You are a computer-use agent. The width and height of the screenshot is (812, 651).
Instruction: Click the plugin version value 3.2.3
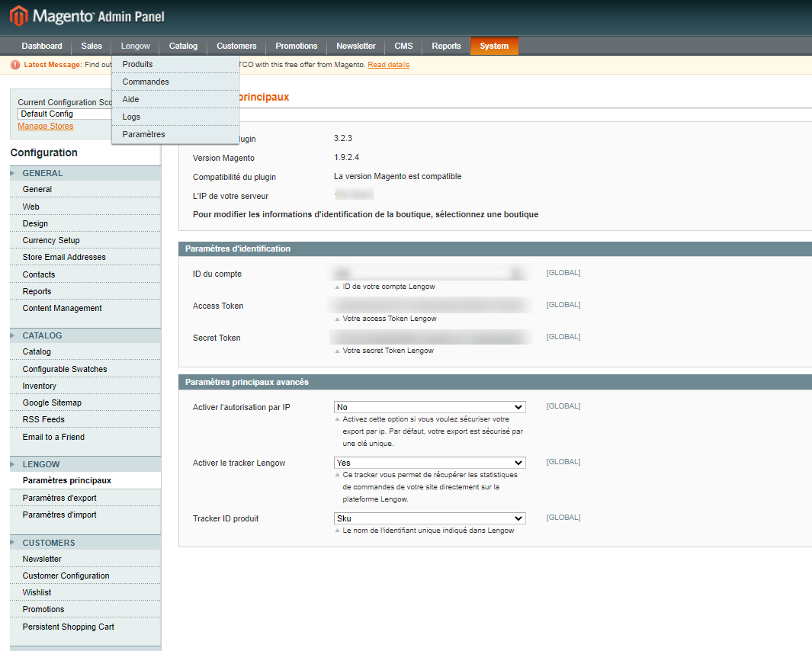343,138
